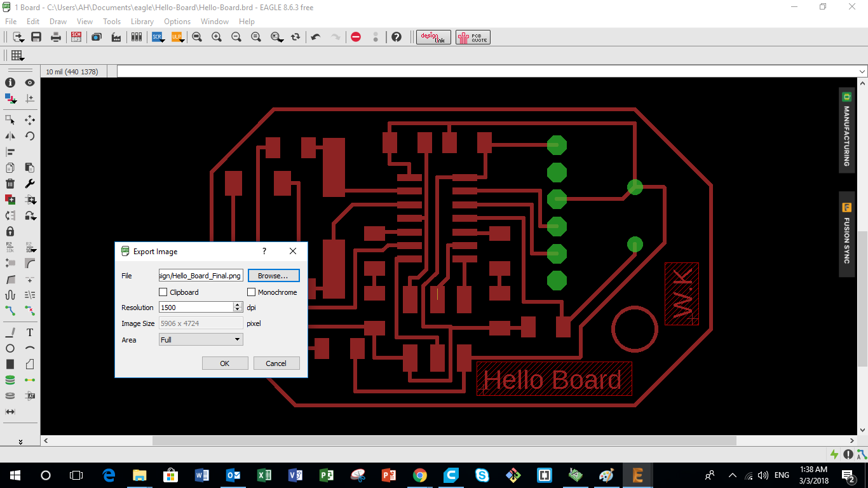Enable the Clipboard checkbox

click(x=163, y=292)
